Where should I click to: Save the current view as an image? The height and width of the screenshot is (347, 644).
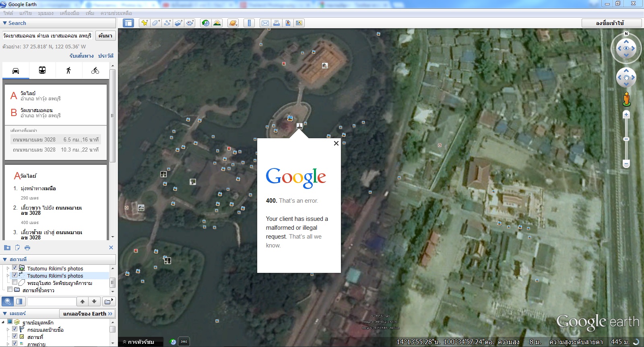coord(288,23)
